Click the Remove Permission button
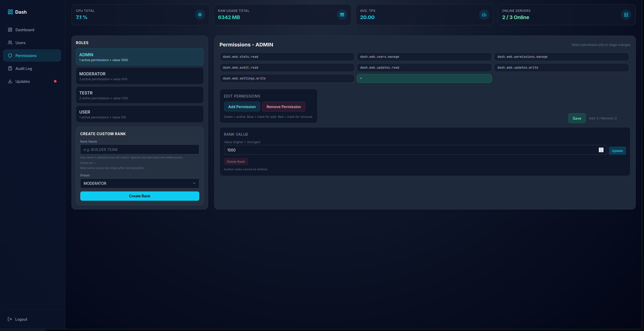 [x=284, y=107]
